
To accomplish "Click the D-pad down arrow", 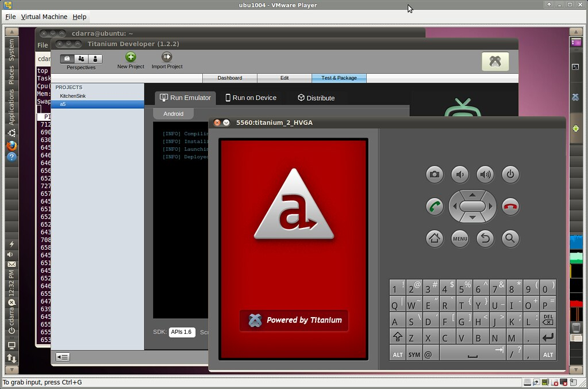I will pyautogui.click(x=472, y=218).
